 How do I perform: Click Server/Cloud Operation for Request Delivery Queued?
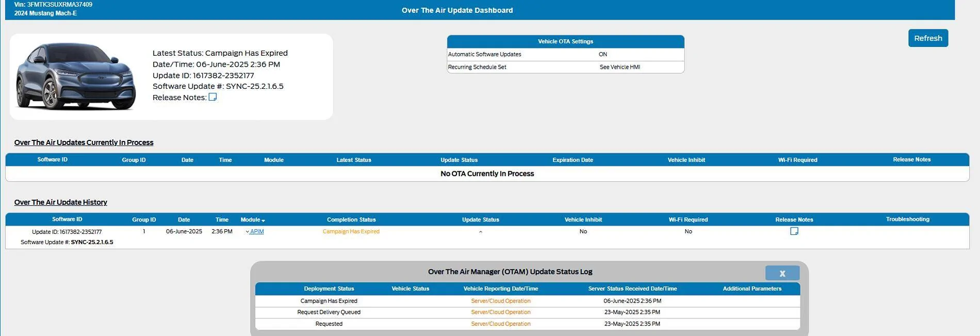[x=500, y=312]
